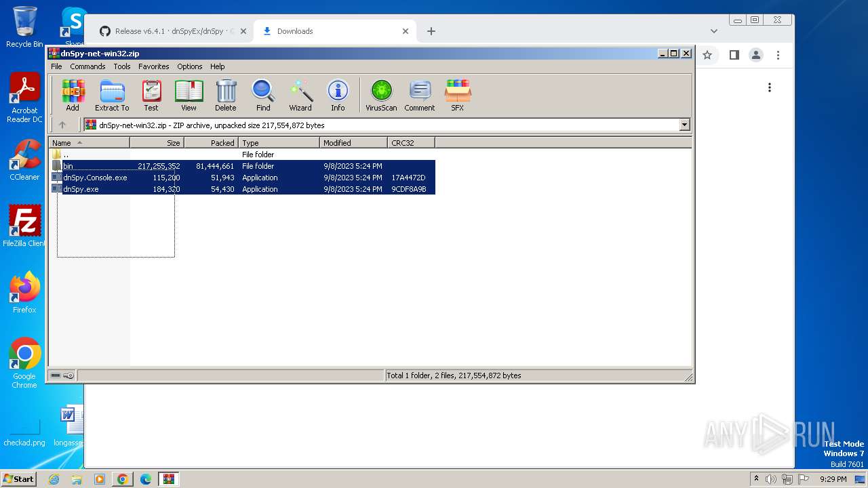Open Acrobat Reader DC desktop shortcut
This screenshot has width=868, height=488.
pos(24,98)
